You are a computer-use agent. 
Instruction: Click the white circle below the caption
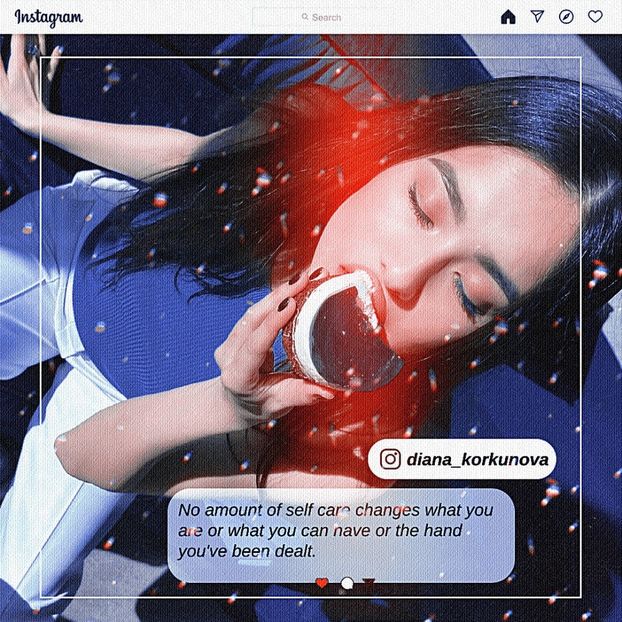(x=347, y=583)
